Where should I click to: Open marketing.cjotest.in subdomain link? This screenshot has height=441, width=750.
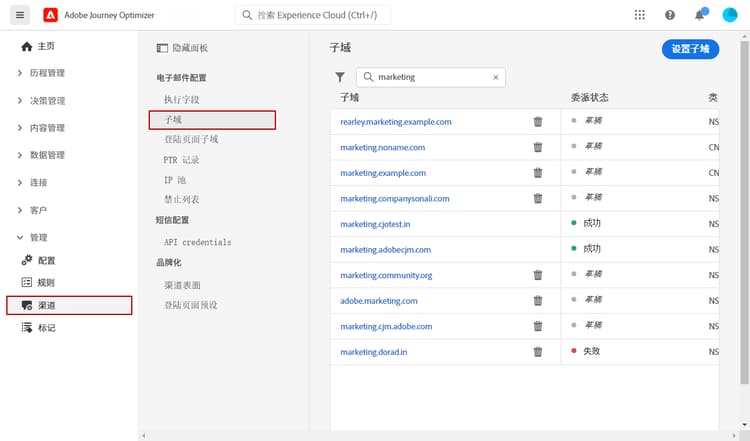point(375,224)
